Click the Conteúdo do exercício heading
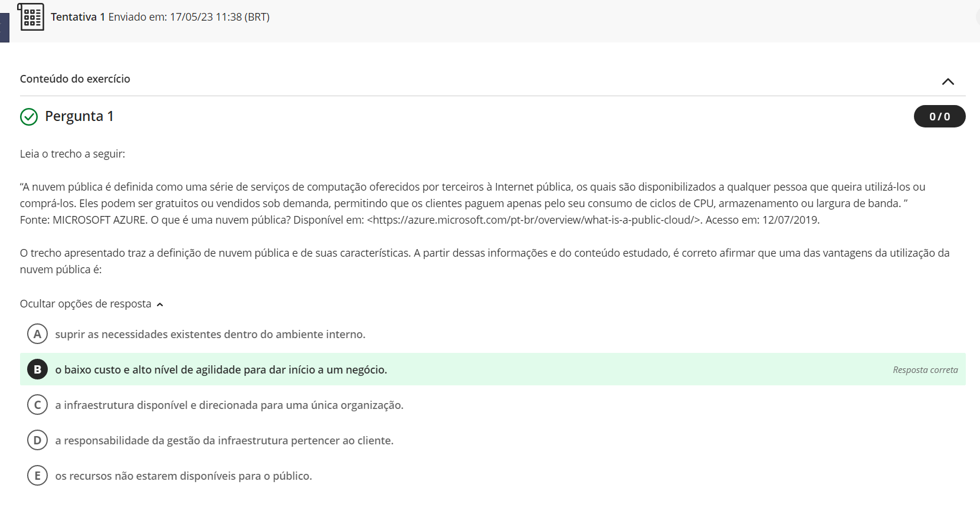This screenshot has height=514, width=980. click(75, 79)
